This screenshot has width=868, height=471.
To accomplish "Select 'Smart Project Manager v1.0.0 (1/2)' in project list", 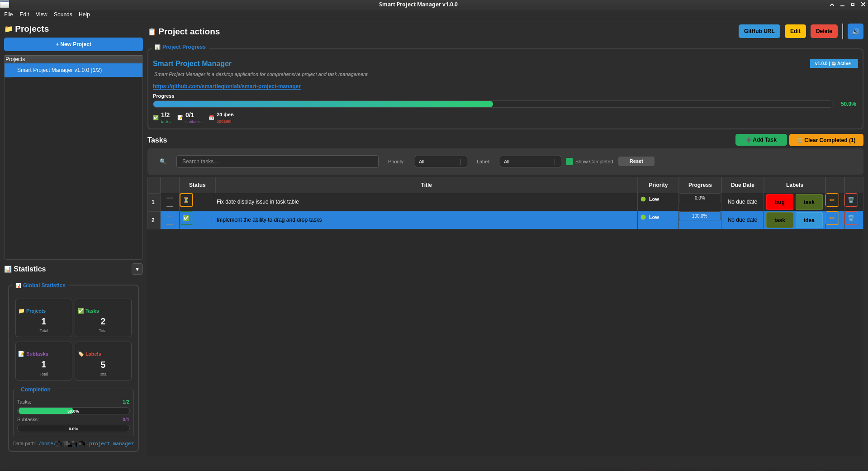I will [x=73, y=70].
